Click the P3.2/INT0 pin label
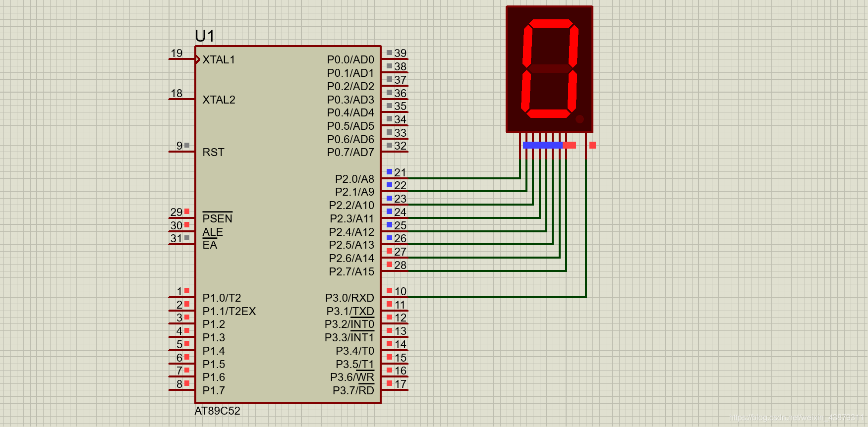 [x=349, y=324]
